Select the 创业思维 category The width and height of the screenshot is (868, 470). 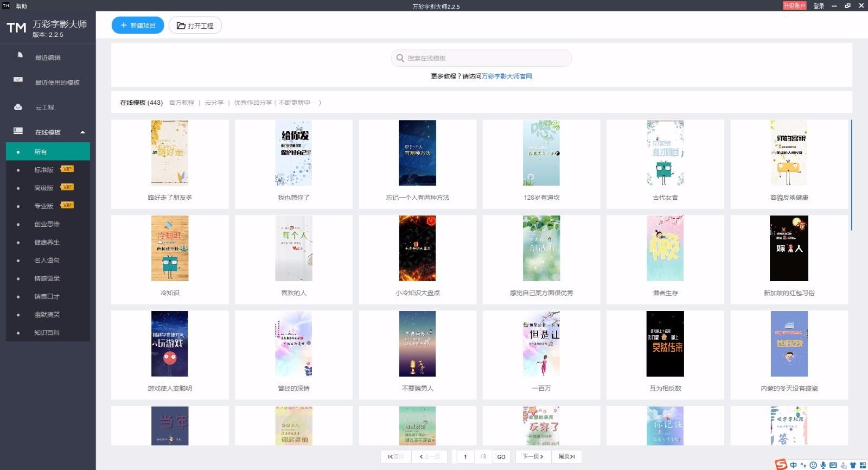(x=48, y=224)
